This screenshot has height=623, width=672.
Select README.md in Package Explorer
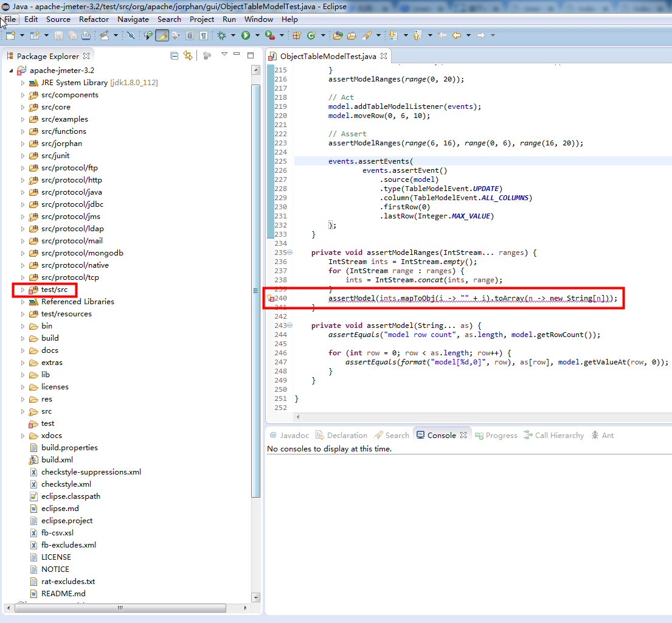63,593
